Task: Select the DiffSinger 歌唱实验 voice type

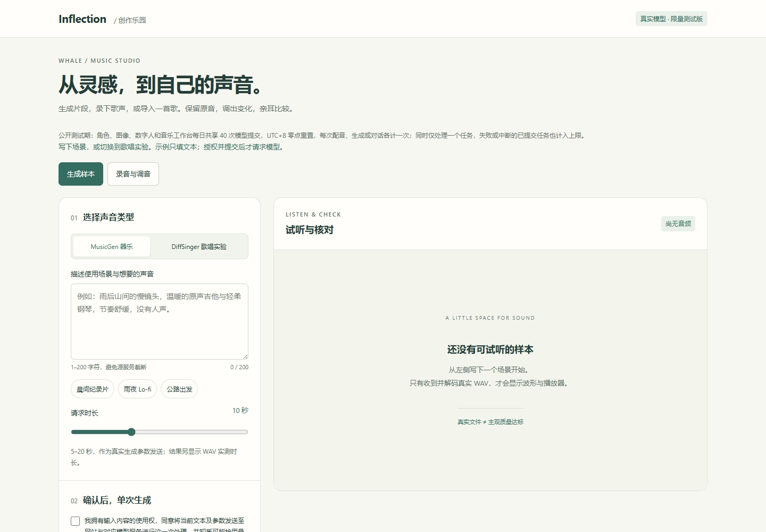Action: tap(199, 246)
